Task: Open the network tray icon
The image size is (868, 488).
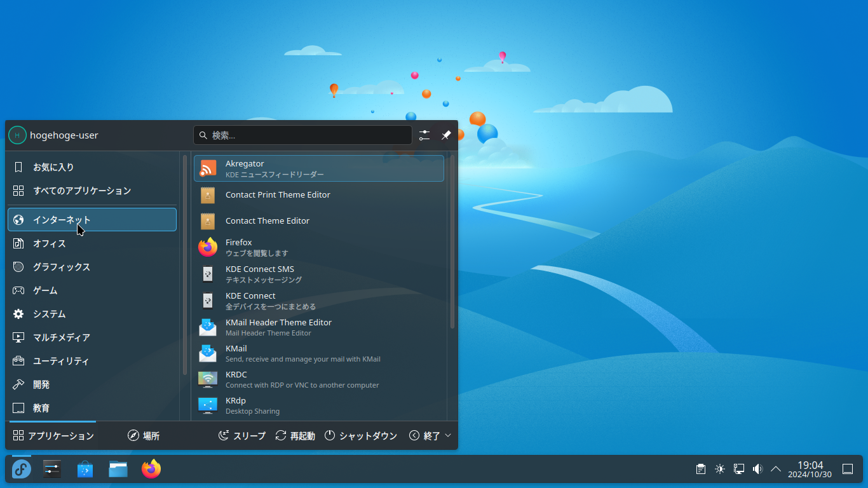Action: (739, 469)
